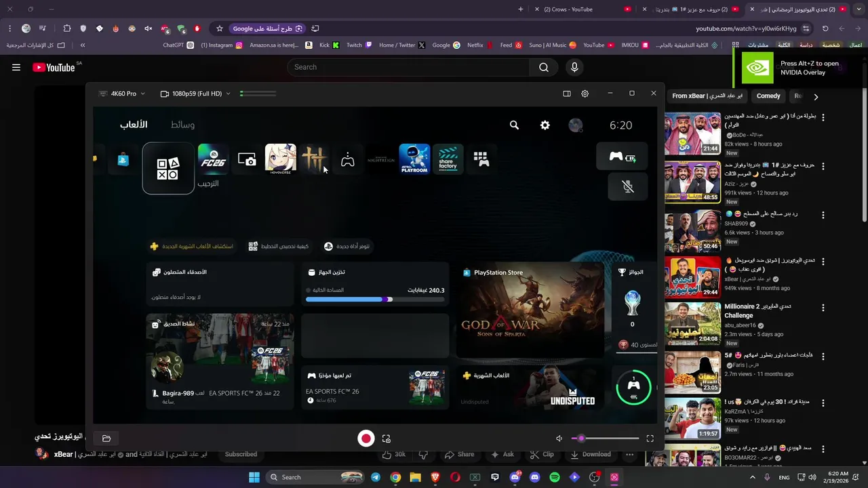Screen dimensions: 868x488
Task: Click the YouTube logo home link
Action: pos(54,67)
